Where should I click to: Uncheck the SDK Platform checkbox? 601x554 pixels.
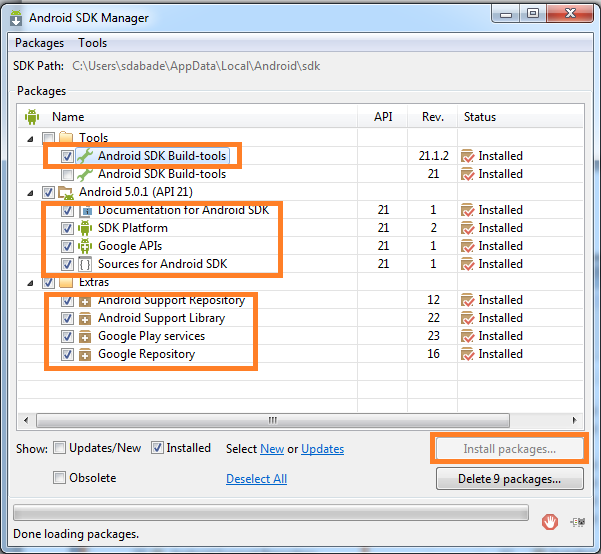coord(67,228)
